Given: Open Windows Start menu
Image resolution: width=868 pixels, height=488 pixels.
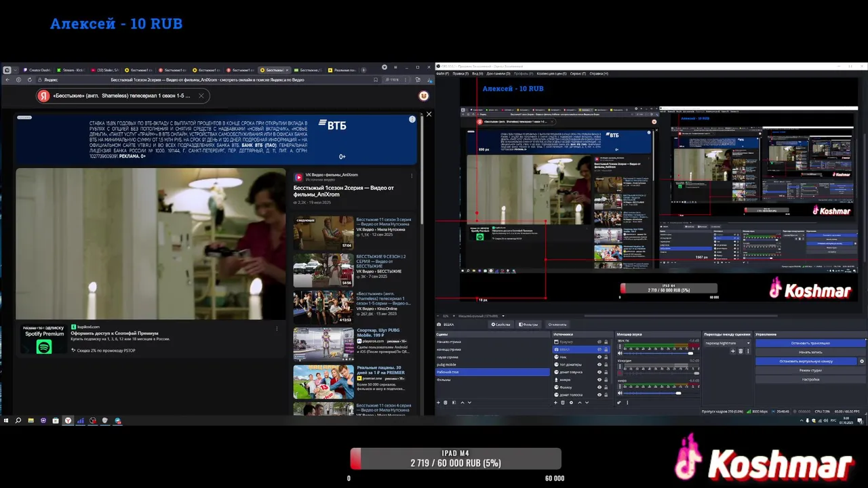Looking at the screenshot, I should pyautogui.click(x=6, y=420).
